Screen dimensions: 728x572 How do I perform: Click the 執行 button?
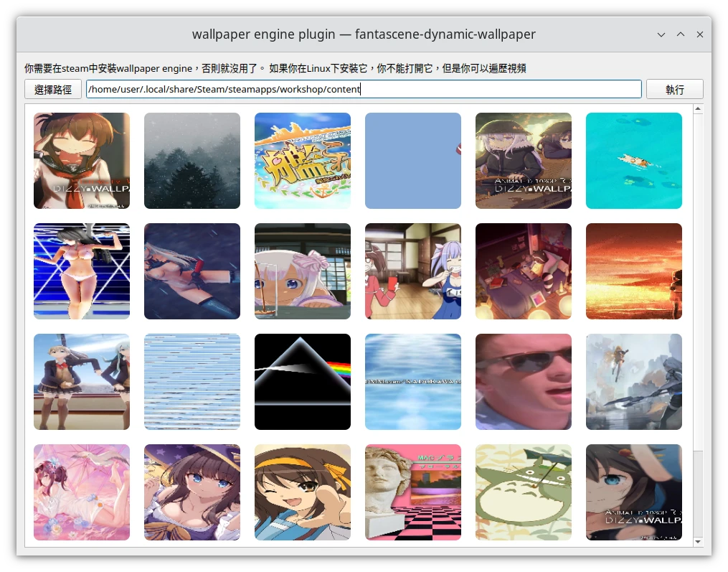click(675, 89)
